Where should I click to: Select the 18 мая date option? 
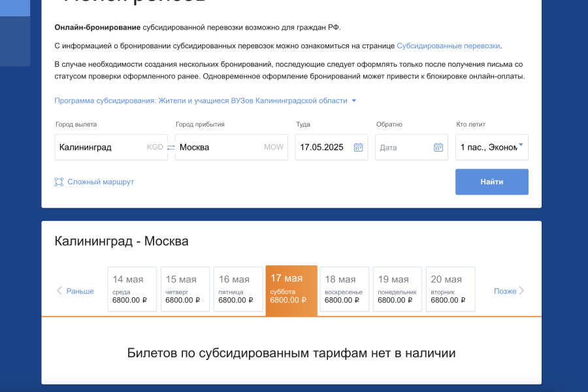344,288
